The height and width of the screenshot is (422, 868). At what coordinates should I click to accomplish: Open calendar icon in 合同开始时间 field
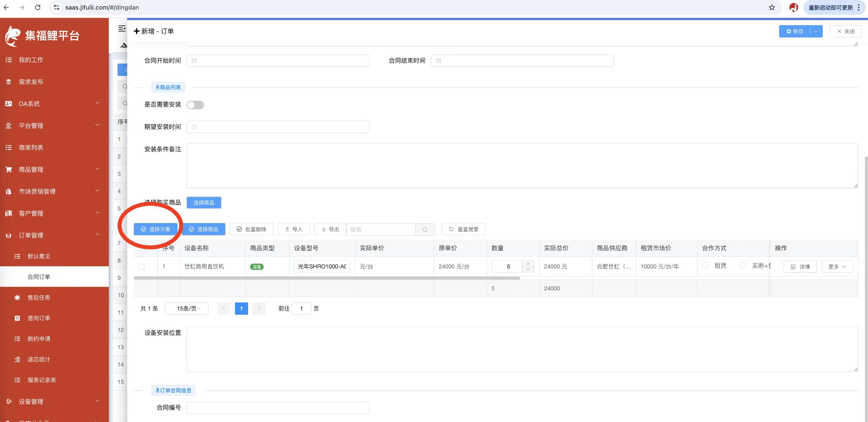(x=194, y=61)
